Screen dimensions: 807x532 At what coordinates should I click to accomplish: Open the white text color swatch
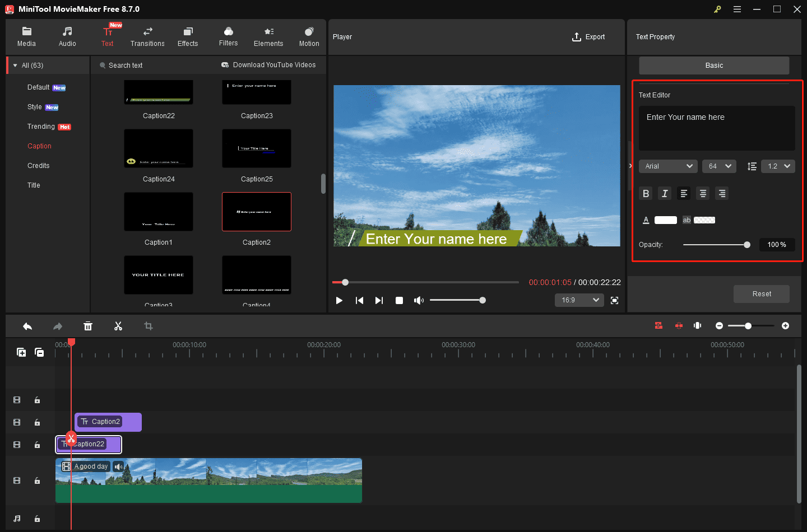coord(666,220)
